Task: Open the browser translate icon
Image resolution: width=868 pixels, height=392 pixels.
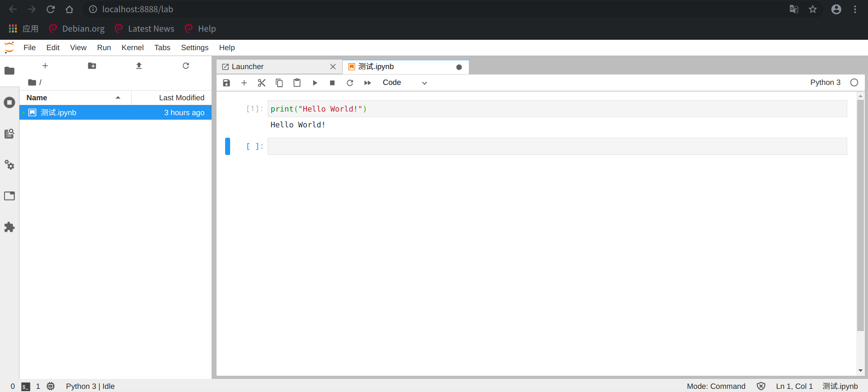Action: pyautogui.click(x=794, y=9)
